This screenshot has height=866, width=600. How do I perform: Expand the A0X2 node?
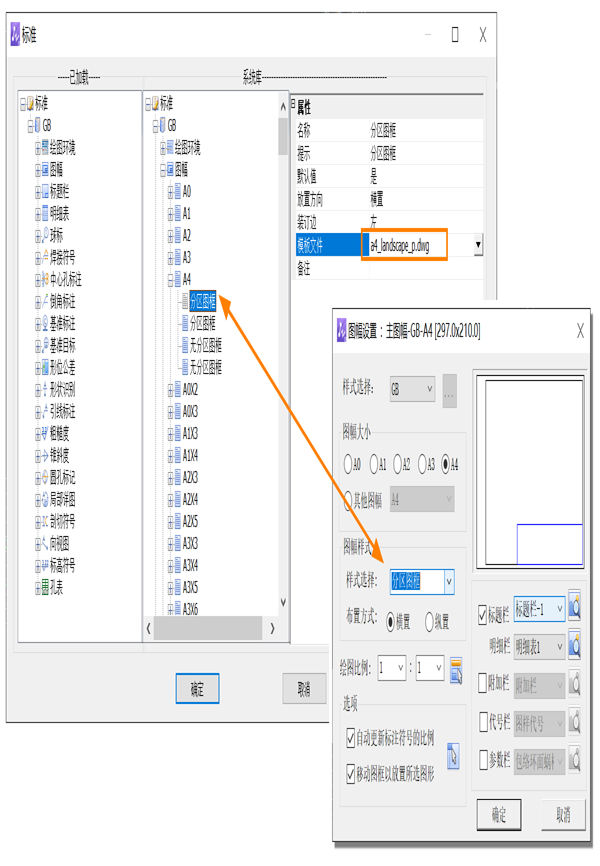[171, 390]
